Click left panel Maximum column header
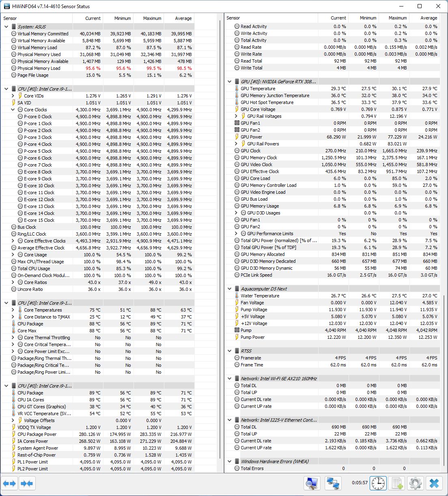 click(x=149, y=18)
